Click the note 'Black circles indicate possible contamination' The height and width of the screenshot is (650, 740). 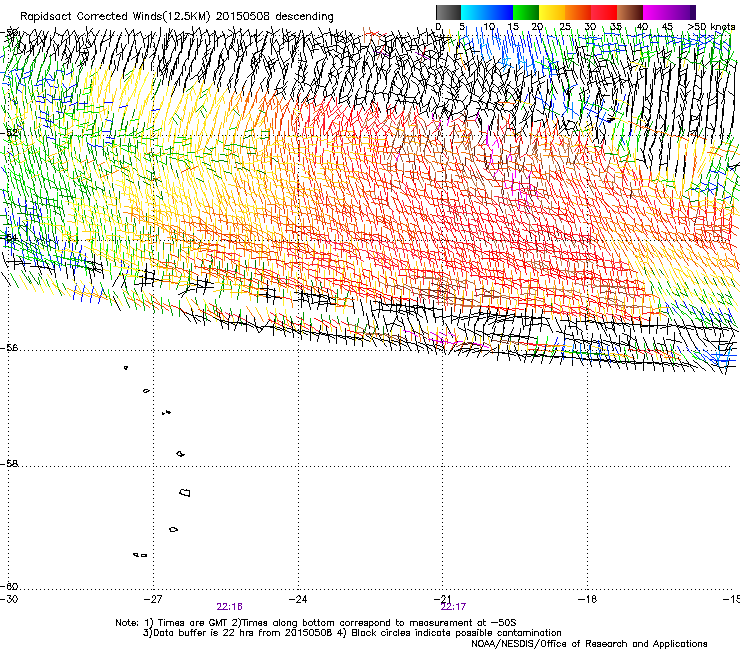pos(456,633)
